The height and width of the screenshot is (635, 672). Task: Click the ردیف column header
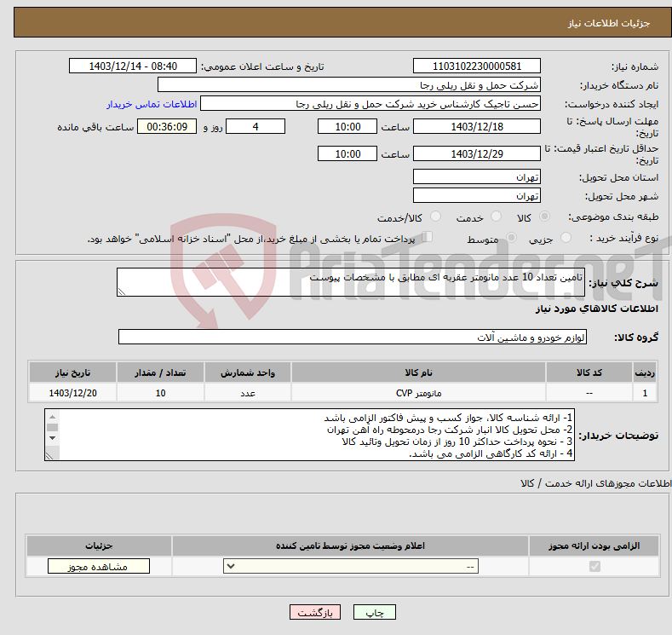tap(645, 372)
